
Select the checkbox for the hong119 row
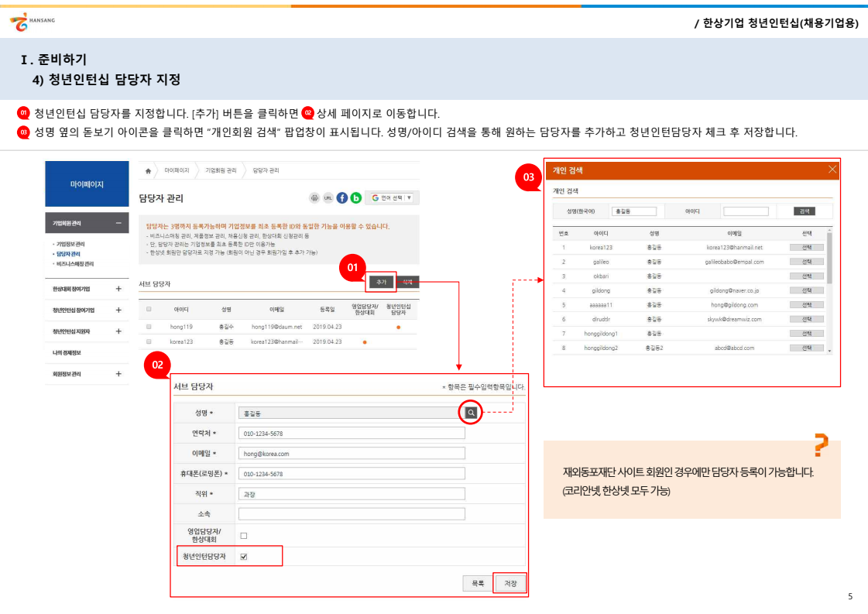pos(149,327)
